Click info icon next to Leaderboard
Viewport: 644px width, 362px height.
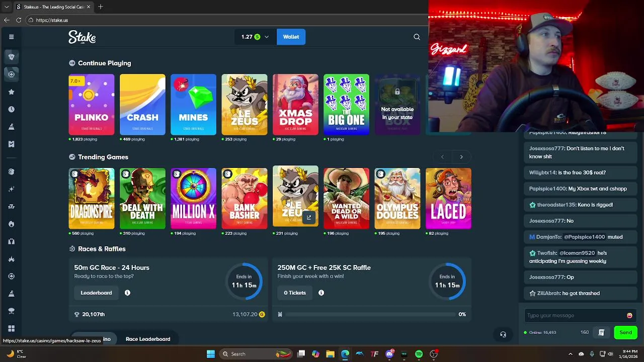[127, 293]
